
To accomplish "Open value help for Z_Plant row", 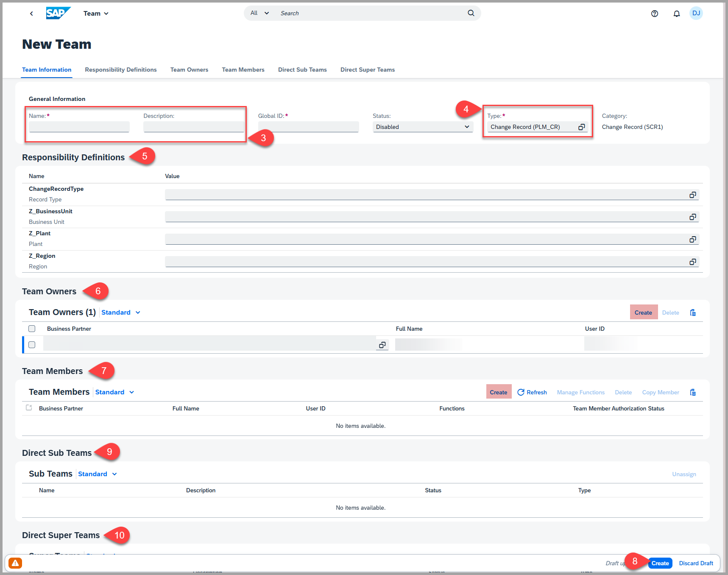I will pos(692,240).
